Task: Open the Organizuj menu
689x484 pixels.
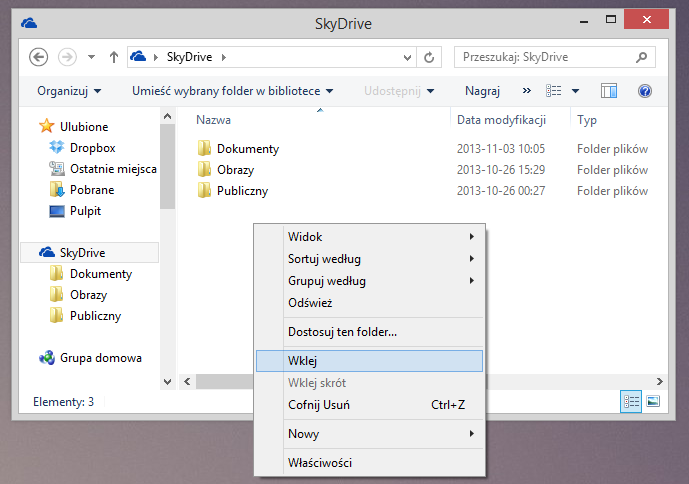Action: pos(69,91)
